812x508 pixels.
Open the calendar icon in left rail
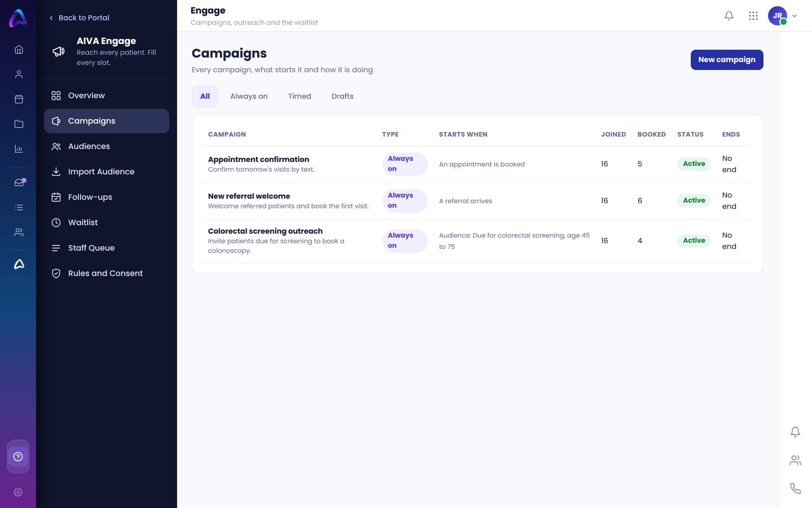19,99
